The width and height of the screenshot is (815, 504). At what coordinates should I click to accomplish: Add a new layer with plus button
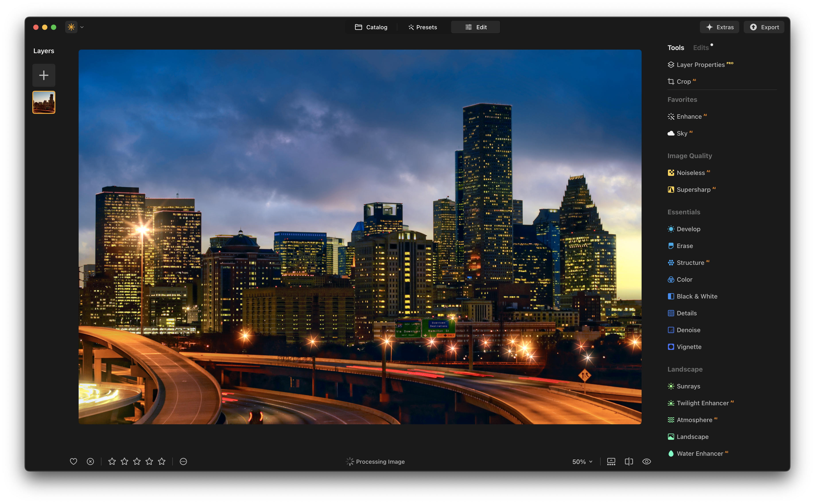coord(44,75)
